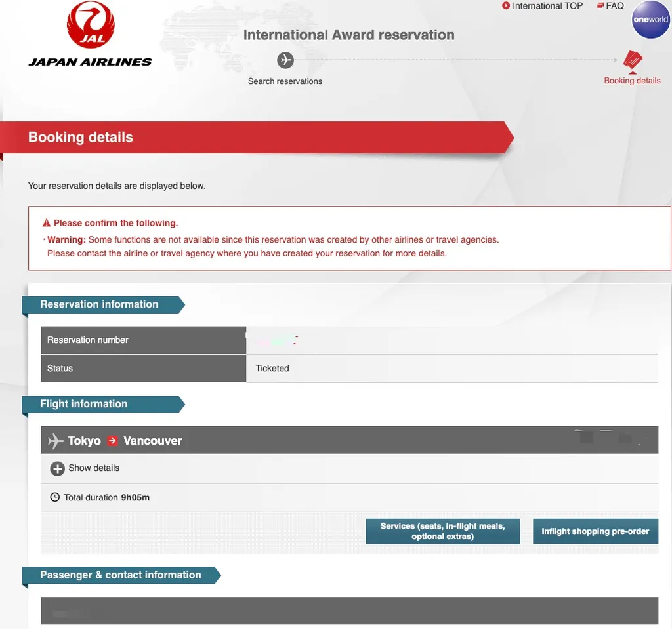Viewport: 672px width, 629px height.
Task: Click the Search reservations airplane icon
Action: point(285,60)
